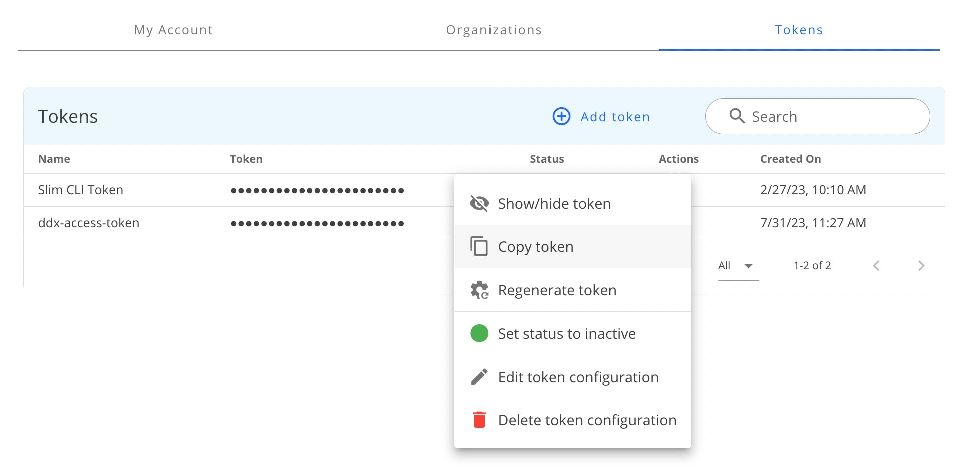
Task: Click the copy token clipboard icon
Action: [479, 246]
